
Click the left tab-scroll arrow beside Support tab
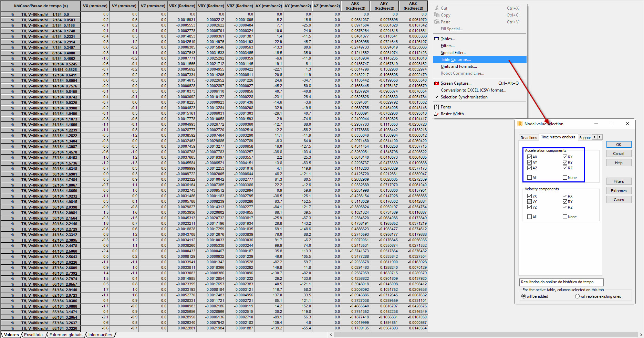(594, 137)
